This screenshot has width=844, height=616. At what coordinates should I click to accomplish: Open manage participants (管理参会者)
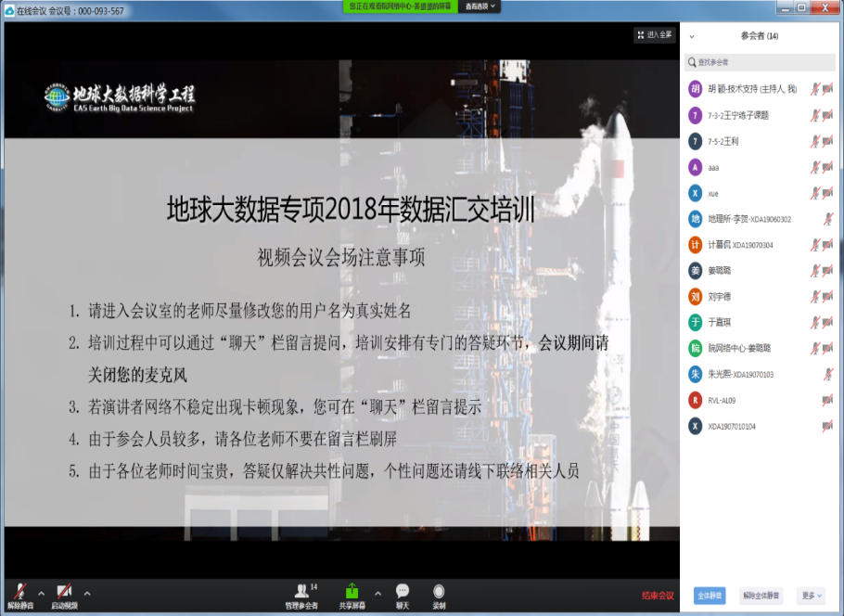pos(301,592)
